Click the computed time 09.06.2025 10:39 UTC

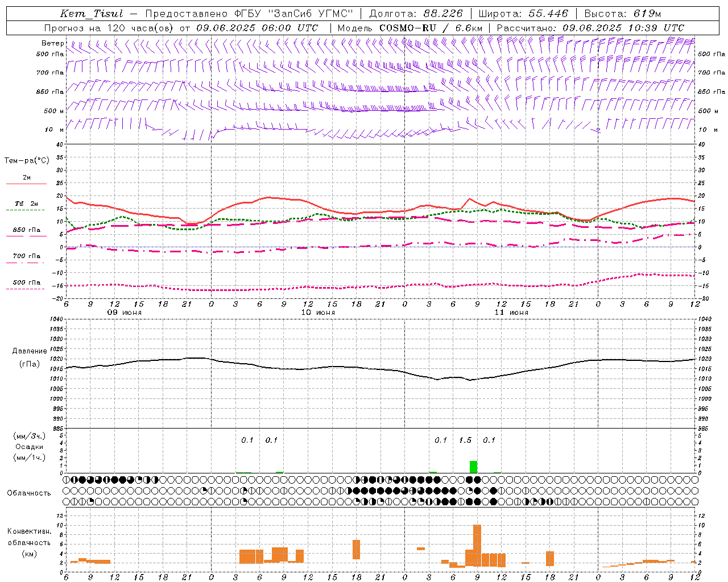click(623, 28)
